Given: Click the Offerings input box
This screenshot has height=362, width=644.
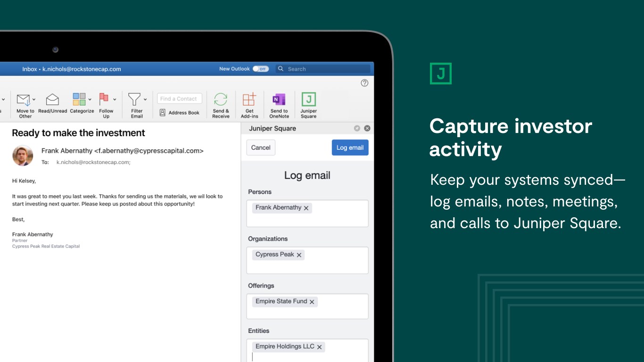Looking at the screenshot, I should point(307,306).
